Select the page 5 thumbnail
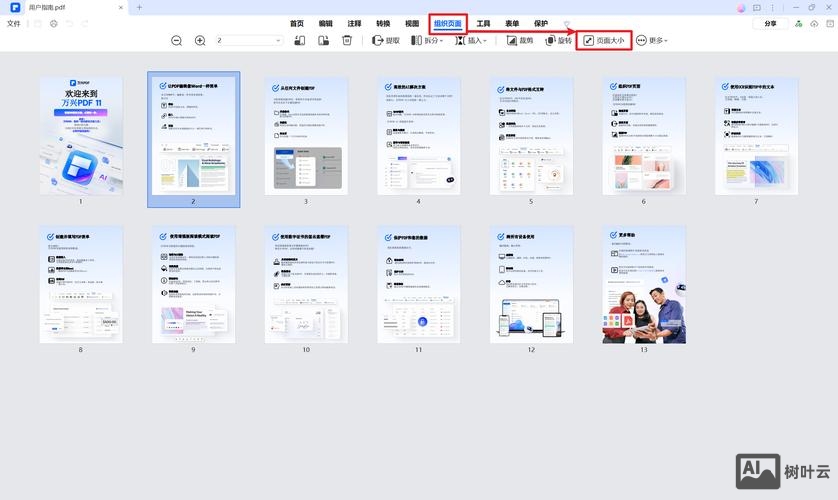The image size is (838, 500). [x=531, y=135]
